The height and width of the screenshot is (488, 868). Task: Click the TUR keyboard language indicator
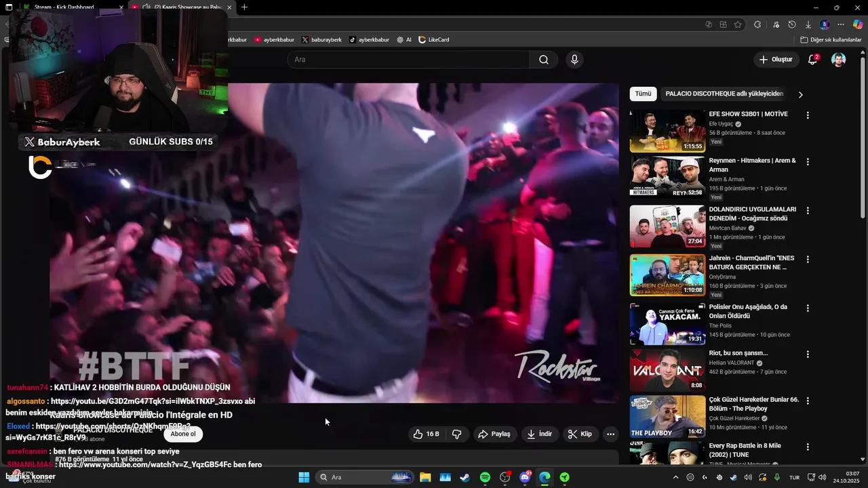coord(794,477)
